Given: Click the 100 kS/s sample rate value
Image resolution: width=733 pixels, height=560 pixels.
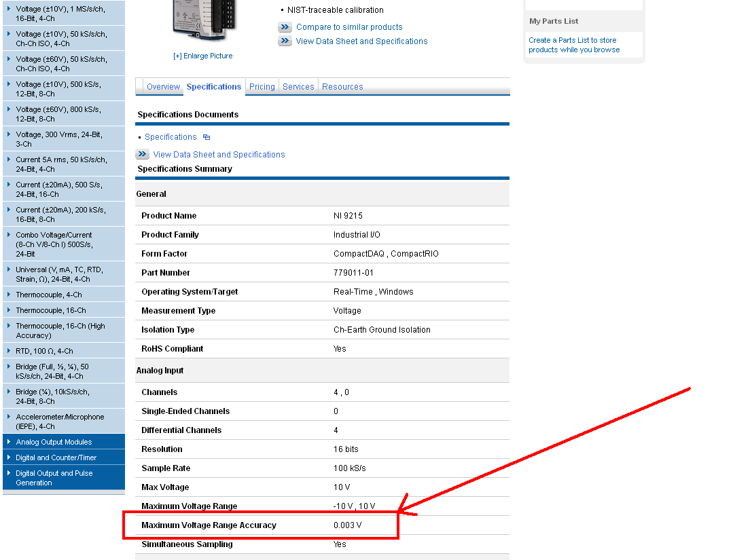Looking at the screenshot, I should tap(350, 468).
